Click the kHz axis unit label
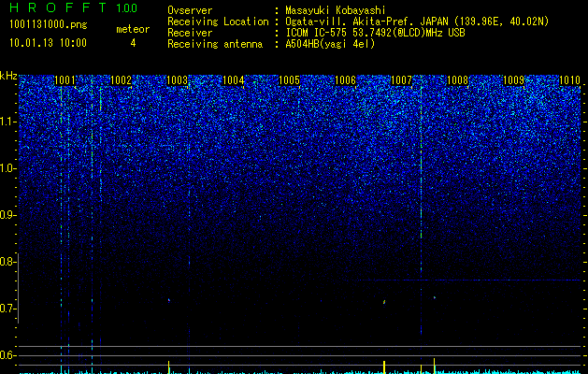588x374 pixels. [x=8, y=76]
